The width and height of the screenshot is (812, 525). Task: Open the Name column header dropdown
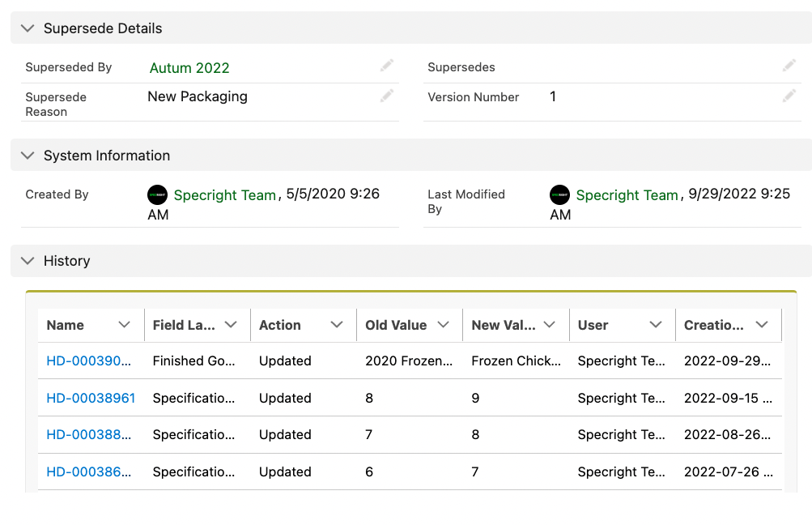tap(125, 325)
